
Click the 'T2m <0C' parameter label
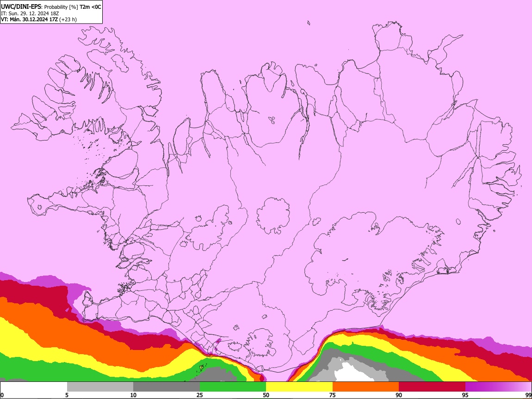click(91, 7)
